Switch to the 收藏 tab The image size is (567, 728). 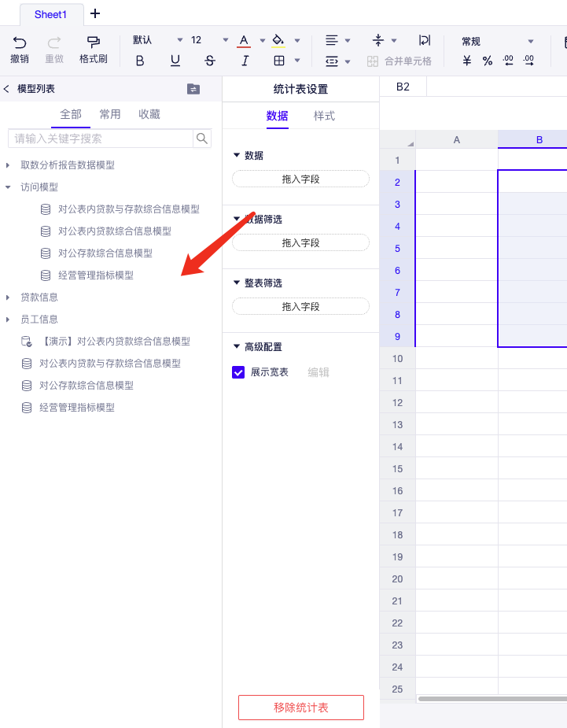[149, 114]
